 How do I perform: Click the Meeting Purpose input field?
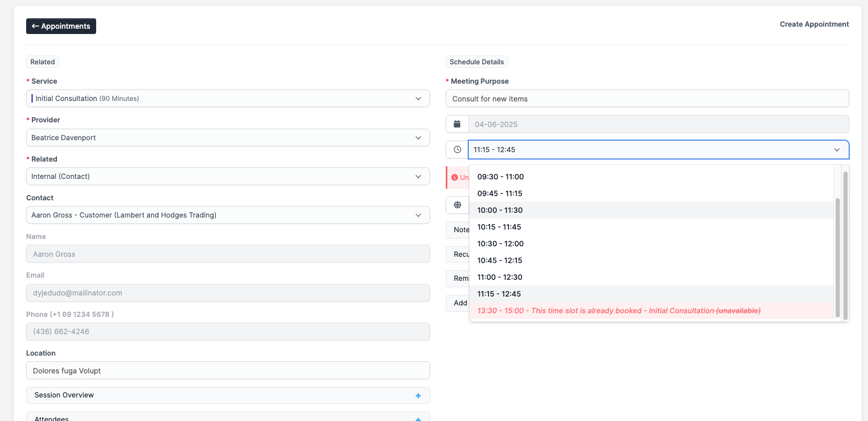click(x=647, y=99)
